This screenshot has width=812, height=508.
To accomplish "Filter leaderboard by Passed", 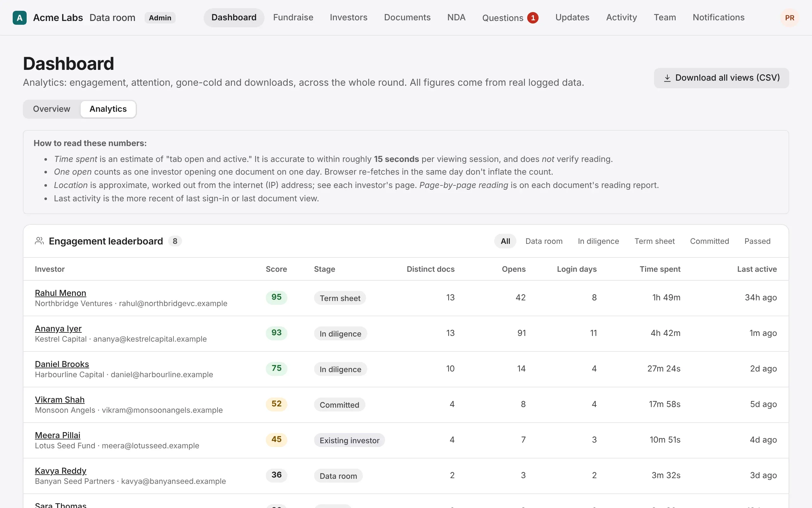I will coord(757,241).
